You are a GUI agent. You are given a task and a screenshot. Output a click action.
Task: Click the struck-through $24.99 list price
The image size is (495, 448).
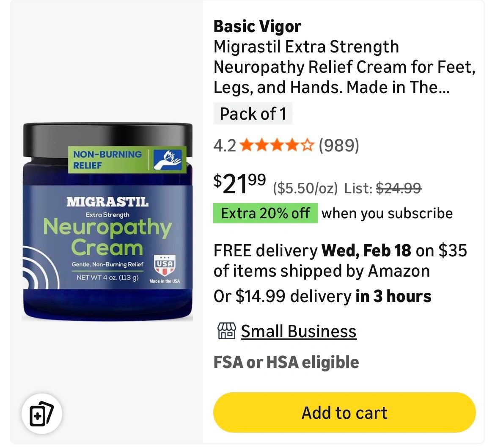(399, 188)
